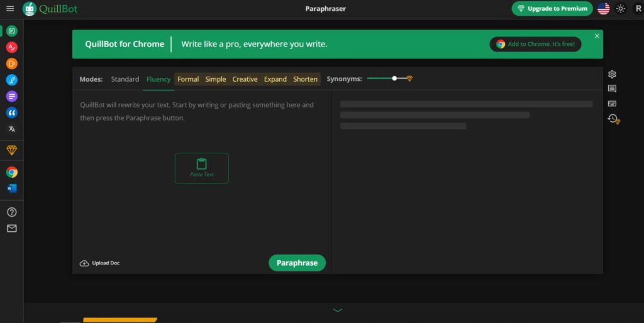Click the Paste Text button
This screenshot has height=323, width=644.
[x=202, y=168]
